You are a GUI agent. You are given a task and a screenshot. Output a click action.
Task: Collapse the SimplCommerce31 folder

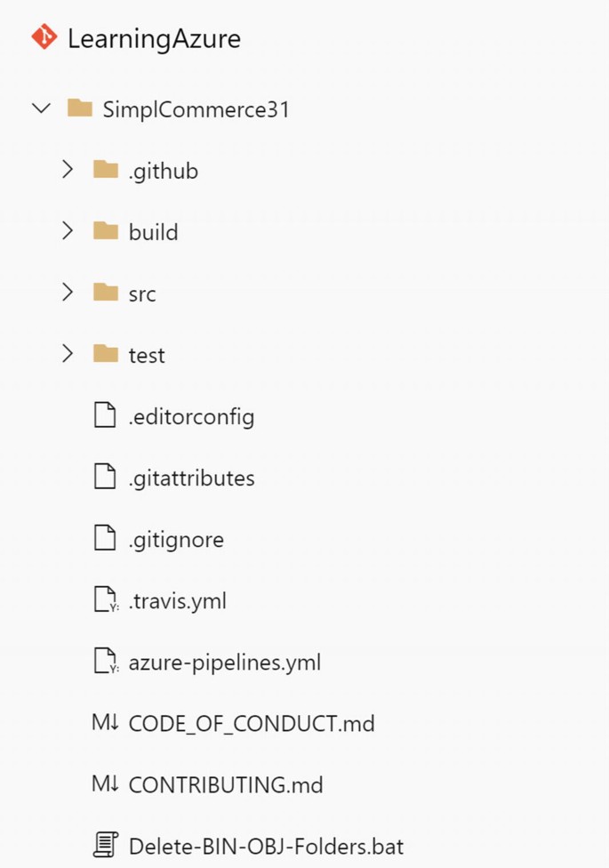41,108
